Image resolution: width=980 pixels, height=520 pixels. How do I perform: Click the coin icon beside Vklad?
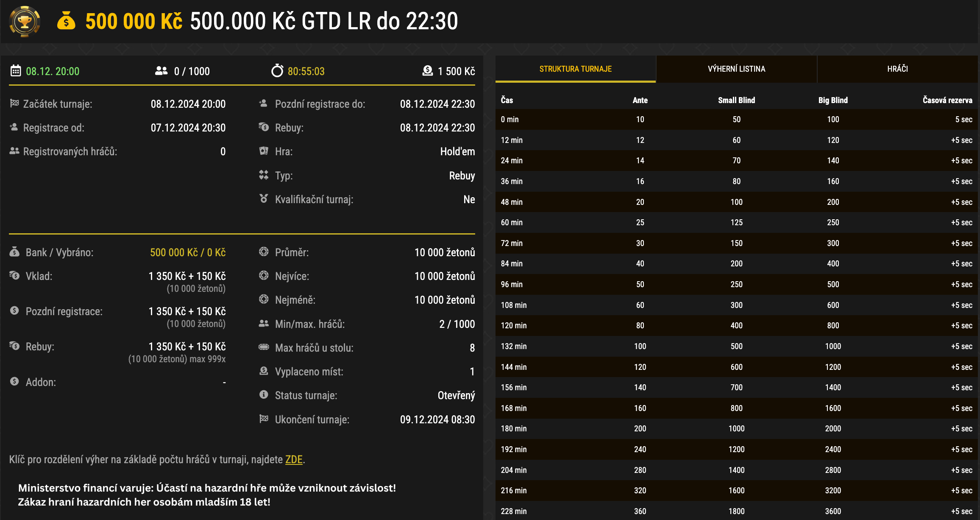click(14, 275)
